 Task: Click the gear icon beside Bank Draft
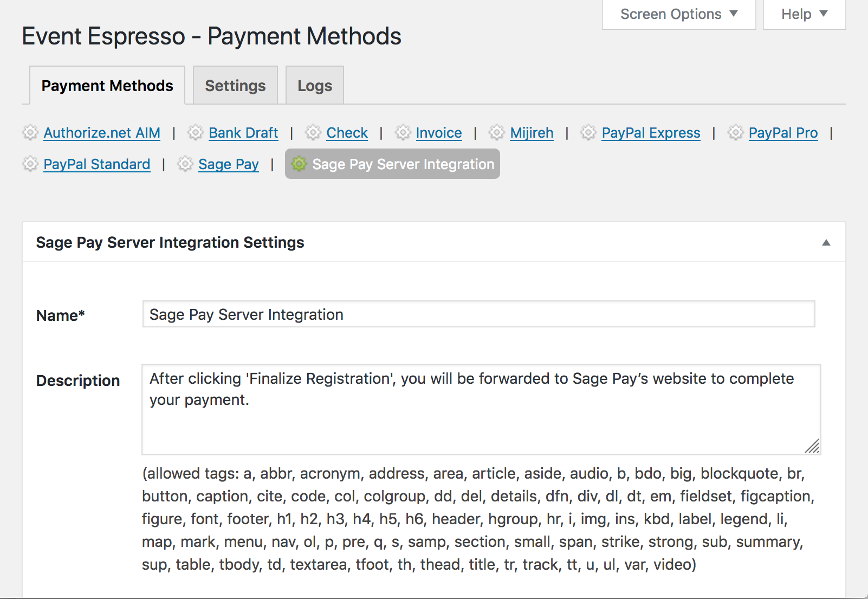[x=196, y=132]
